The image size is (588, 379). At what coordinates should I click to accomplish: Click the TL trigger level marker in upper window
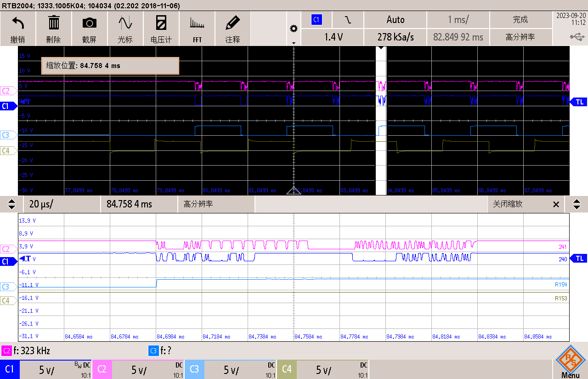[x=579, y=102]
